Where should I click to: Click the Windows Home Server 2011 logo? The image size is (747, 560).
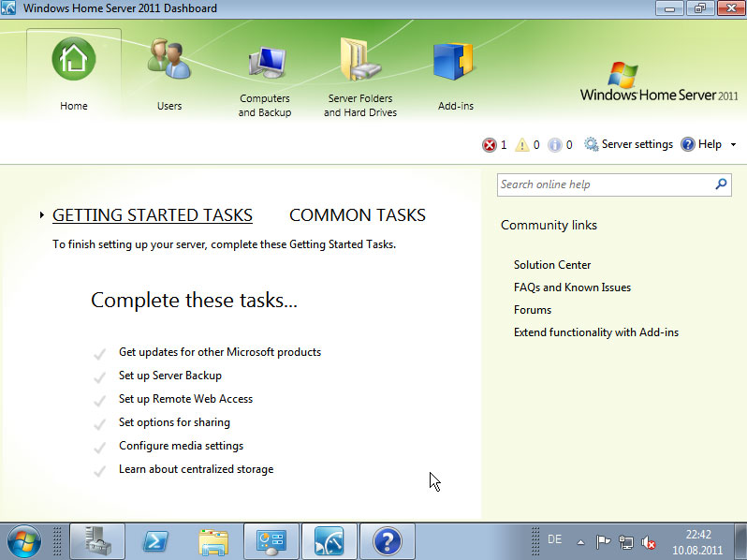[658, 82]
